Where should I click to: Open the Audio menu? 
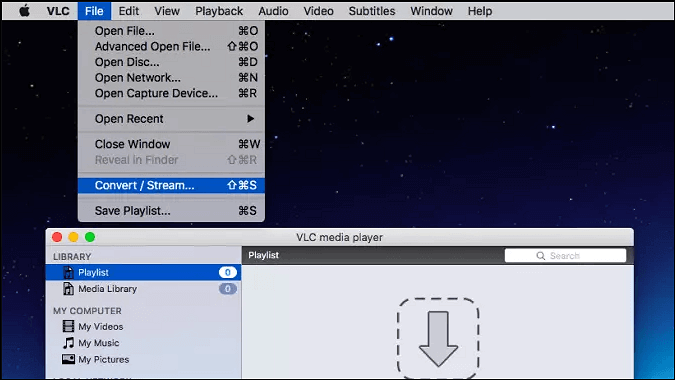click(273, 11)
